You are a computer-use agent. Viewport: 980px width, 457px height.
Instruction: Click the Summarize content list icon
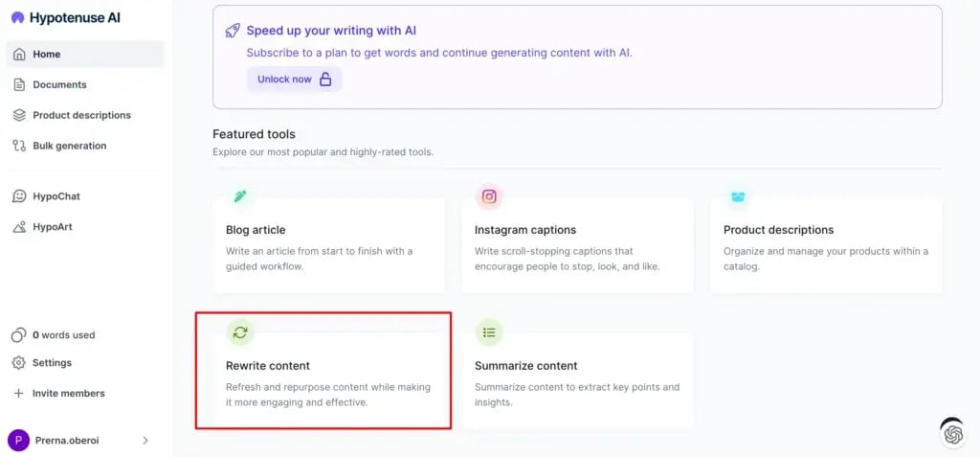[x=489, y=332]
